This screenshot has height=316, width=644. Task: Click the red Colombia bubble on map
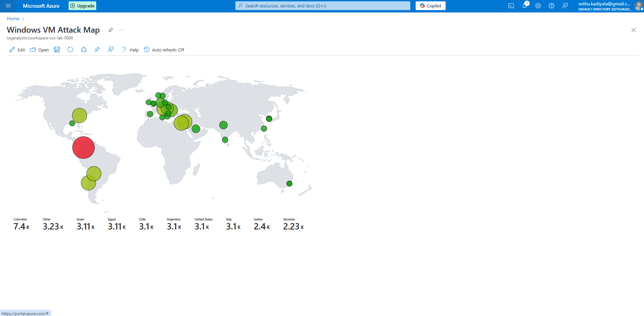pos(83,147)
